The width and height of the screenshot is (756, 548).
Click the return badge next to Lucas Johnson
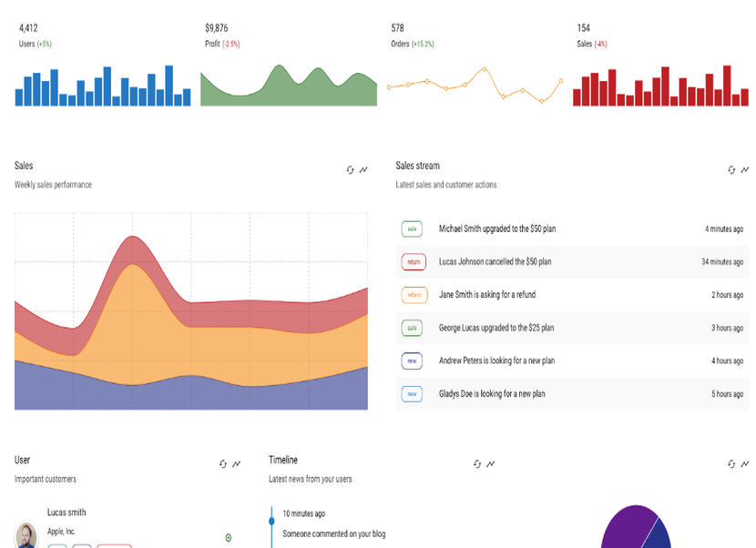point(414,261)
